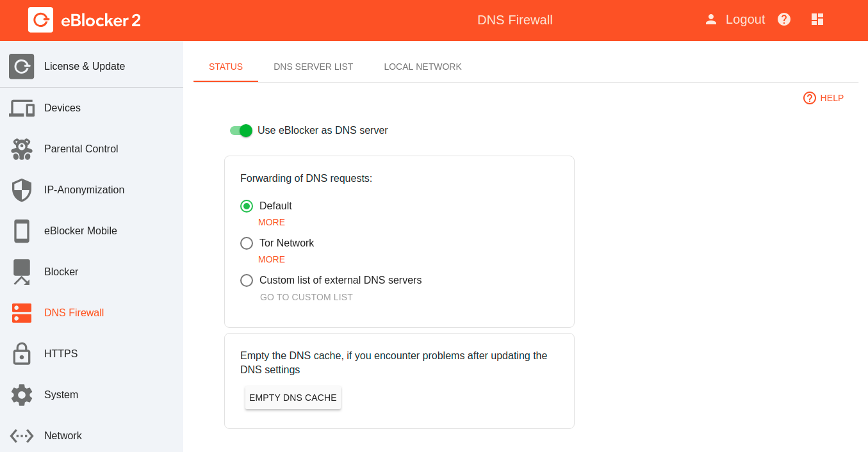
Task: Open the dashboard grid icon in header
Action: point(817,19)
